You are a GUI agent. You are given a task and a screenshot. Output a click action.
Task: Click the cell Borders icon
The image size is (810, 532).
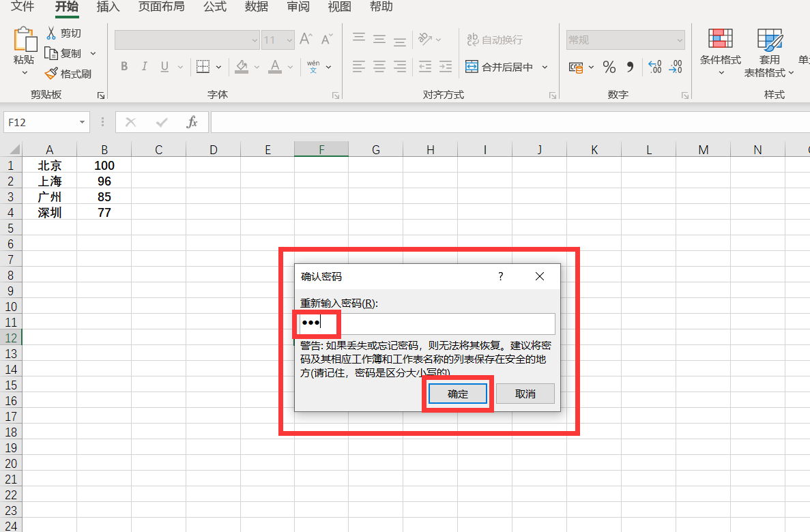point(203,67)
